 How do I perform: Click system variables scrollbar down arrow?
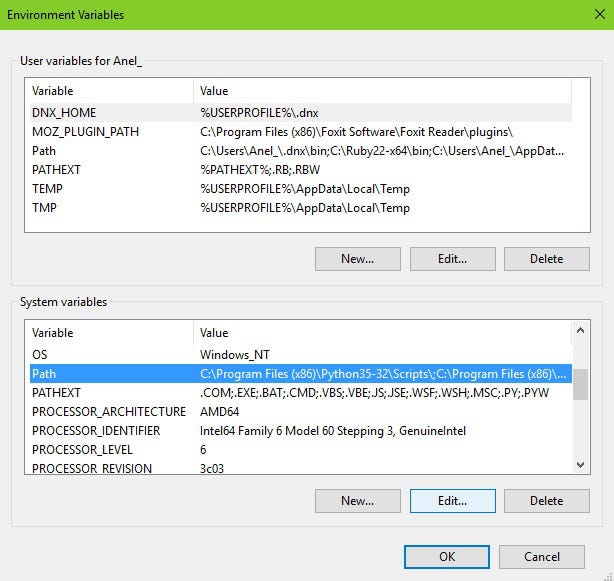(580, 465)
